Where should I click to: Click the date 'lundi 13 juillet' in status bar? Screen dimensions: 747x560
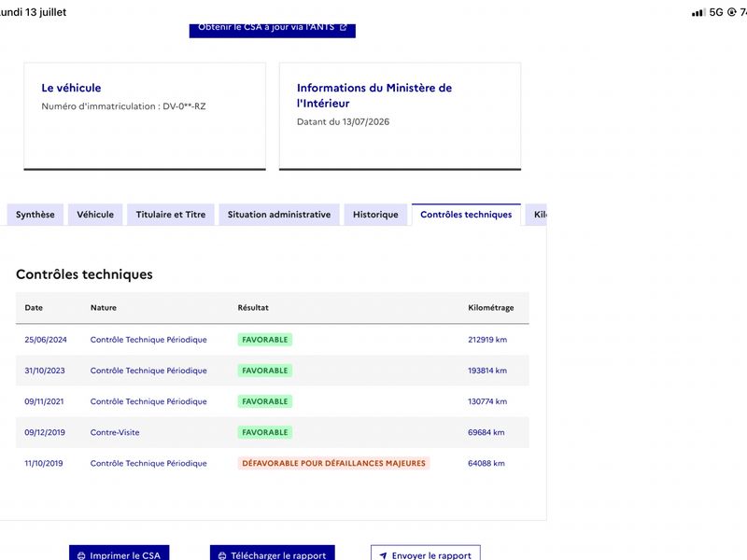pyautogui.click(x=33, y=12)
